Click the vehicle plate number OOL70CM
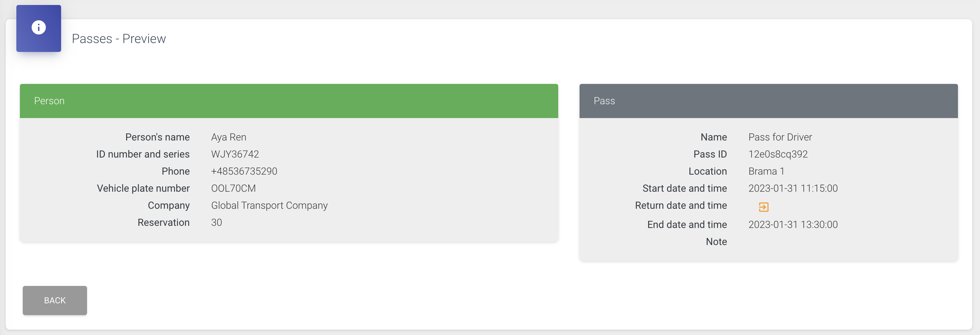Screen dimensions: 980x335 tap(233, 188)
